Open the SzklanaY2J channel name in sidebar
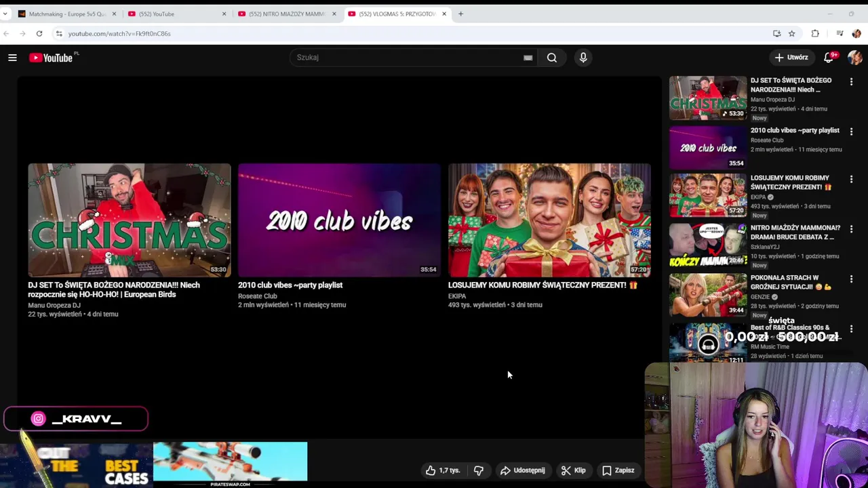The height and width of the screenshot is (488, 868). (765, 247)
